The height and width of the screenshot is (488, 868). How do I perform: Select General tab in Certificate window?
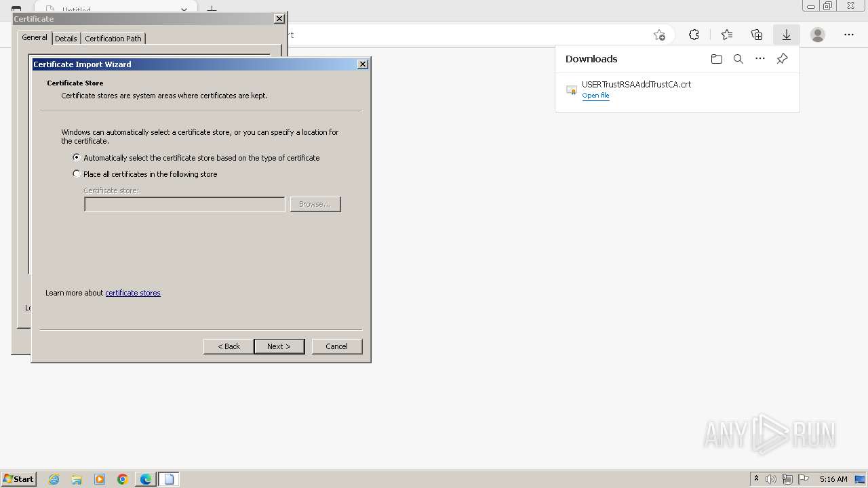35,38
